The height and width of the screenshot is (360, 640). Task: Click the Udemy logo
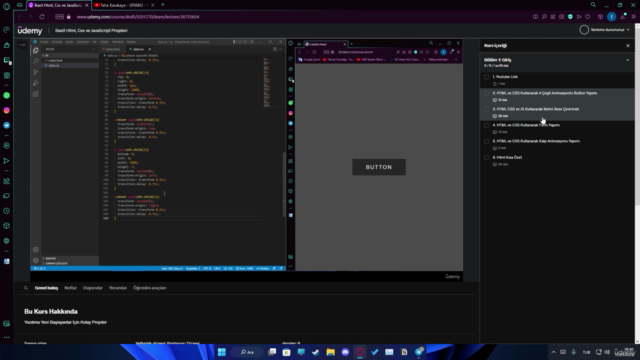tap(30, 31)
